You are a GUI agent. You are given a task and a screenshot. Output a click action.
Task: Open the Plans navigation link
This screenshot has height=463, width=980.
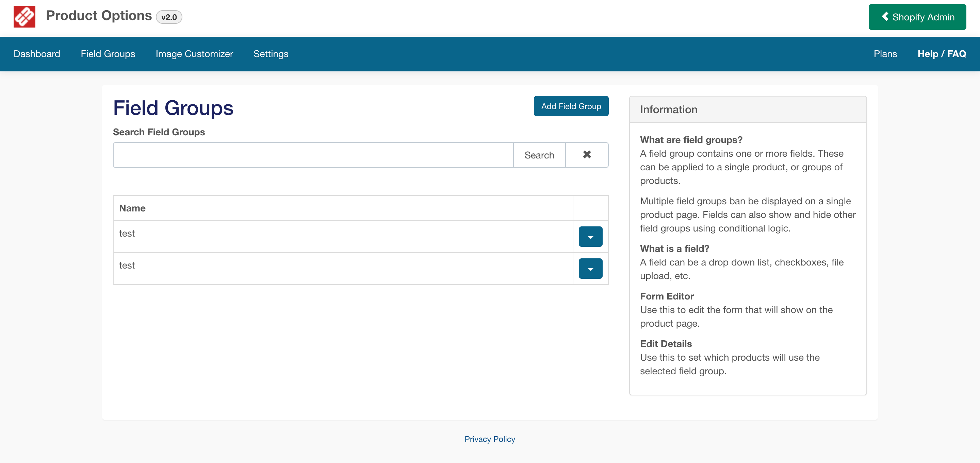point(885,54)
